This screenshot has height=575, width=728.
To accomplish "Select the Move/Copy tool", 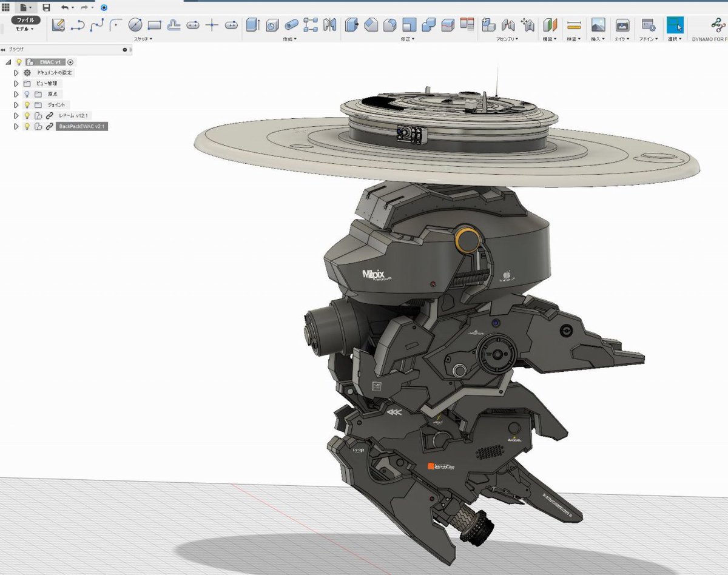I will [x=527, y=25].
